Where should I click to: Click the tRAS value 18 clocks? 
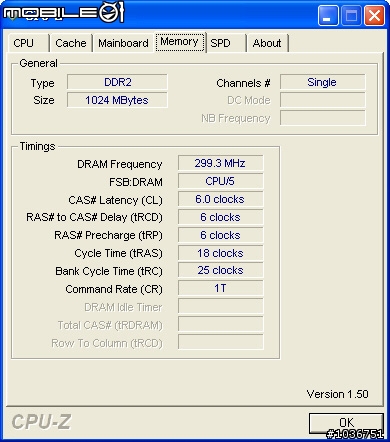pyautogui.click(x=220, y=253)
